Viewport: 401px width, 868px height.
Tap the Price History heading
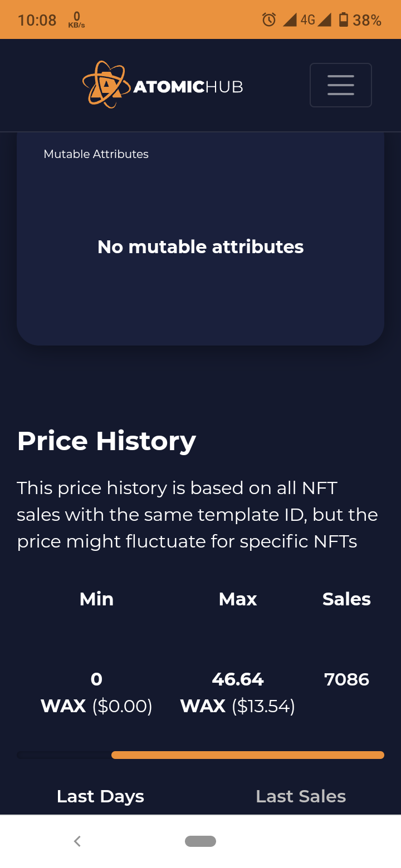coord(106,441)
